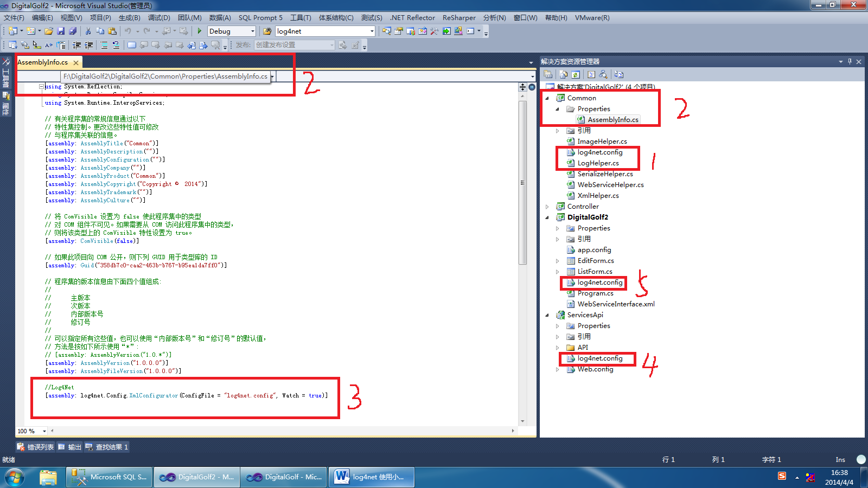Switch to log4net Word document in taskbar
868x488 pixels.
coord(372,477)
